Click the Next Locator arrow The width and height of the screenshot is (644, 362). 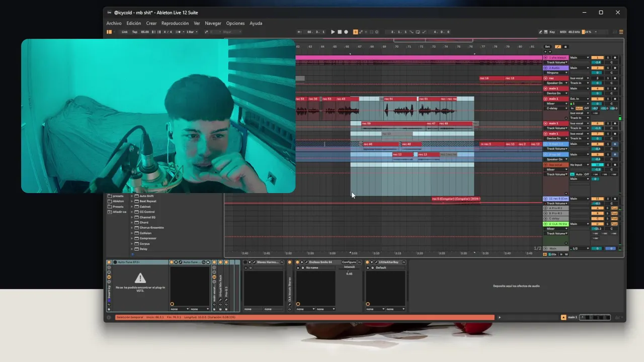[x=550, y=52]
